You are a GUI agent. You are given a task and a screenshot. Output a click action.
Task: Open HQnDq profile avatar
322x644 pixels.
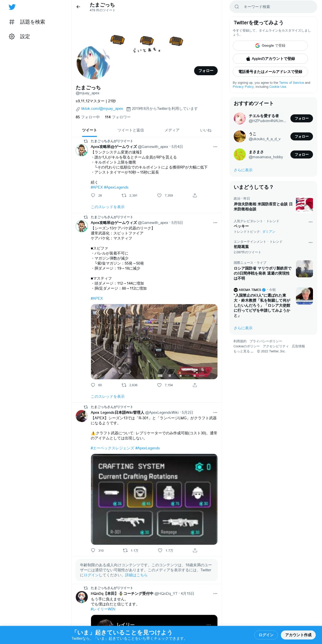point(82,597)
